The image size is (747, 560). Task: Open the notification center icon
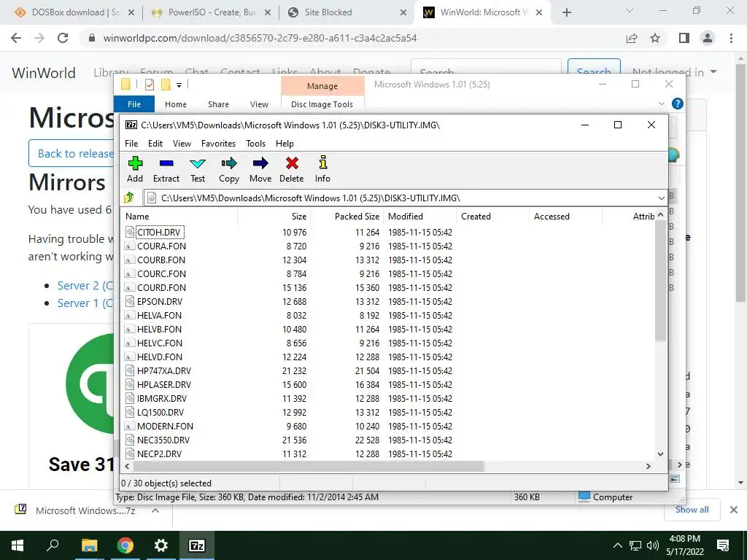point(723,545)
